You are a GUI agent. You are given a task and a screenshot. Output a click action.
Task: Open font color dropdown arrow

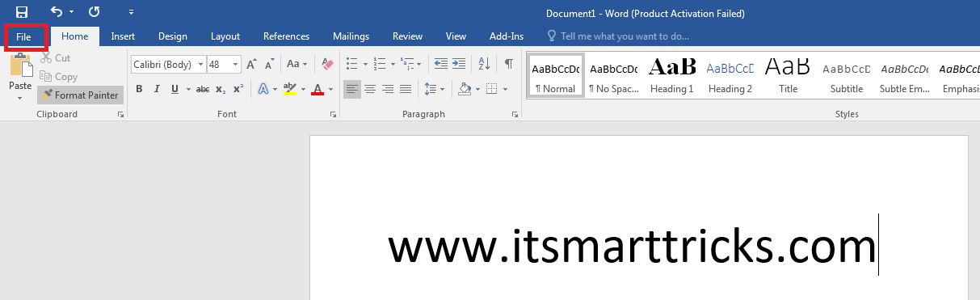pyautogui.click(x=330, y=89)
